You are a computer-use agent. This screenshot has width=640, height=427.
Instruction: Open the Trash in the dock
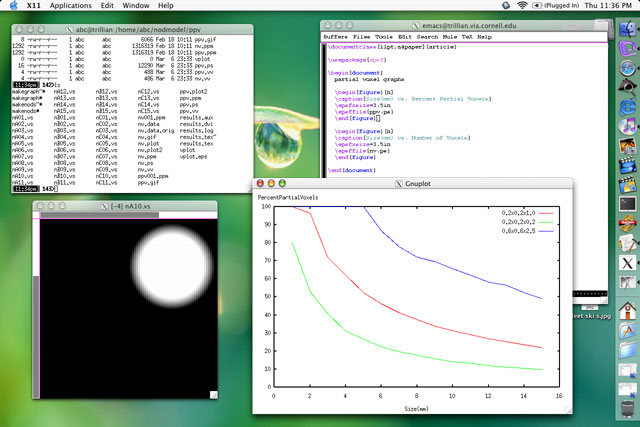pos(627,408)
